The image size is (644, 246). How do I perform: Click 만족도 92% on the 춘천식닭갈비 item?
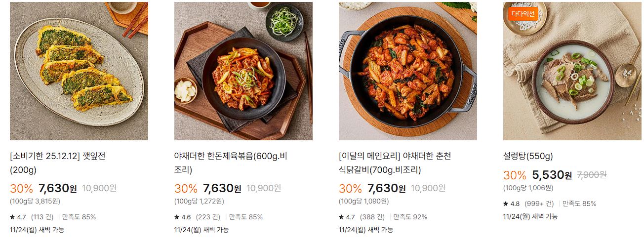(410, 217)
